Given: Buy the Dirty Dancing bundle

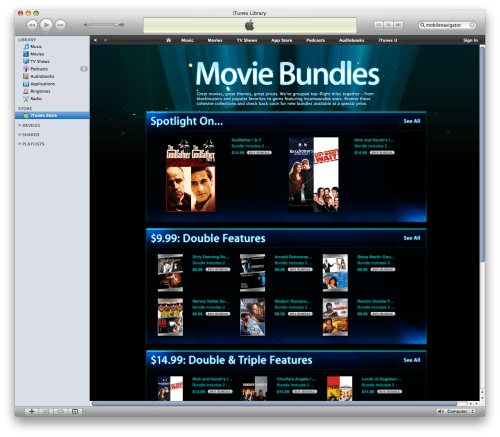Looking at the screenshot, I should (x=218, y=269).
